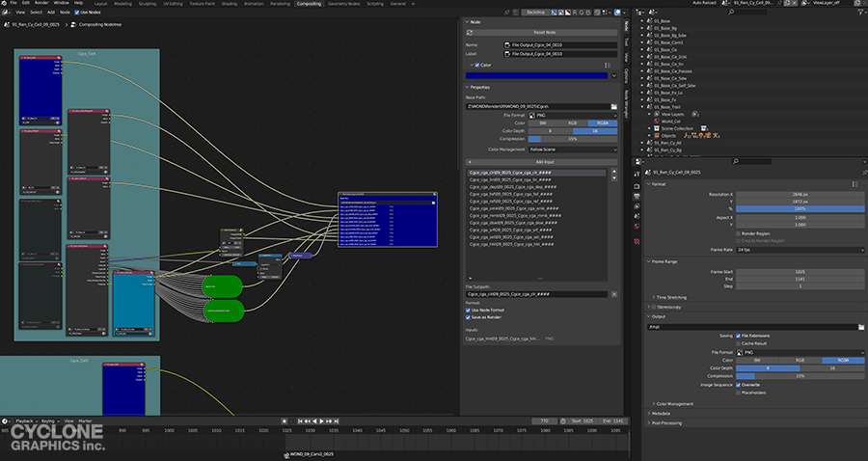This screenshot has height=461, width=868.
Task: Click the Output path folder icon
Action: click(x=860, y=327)
